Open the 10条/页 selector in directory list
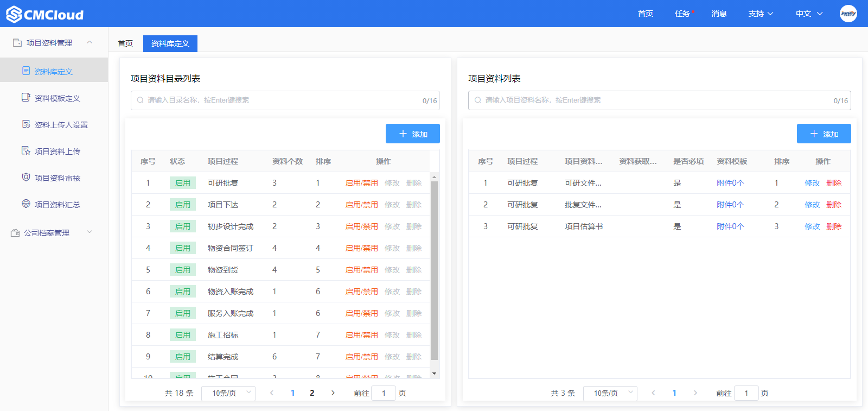Screen dimensions: 868x411 pyautogui.click(x=228, y=393)
